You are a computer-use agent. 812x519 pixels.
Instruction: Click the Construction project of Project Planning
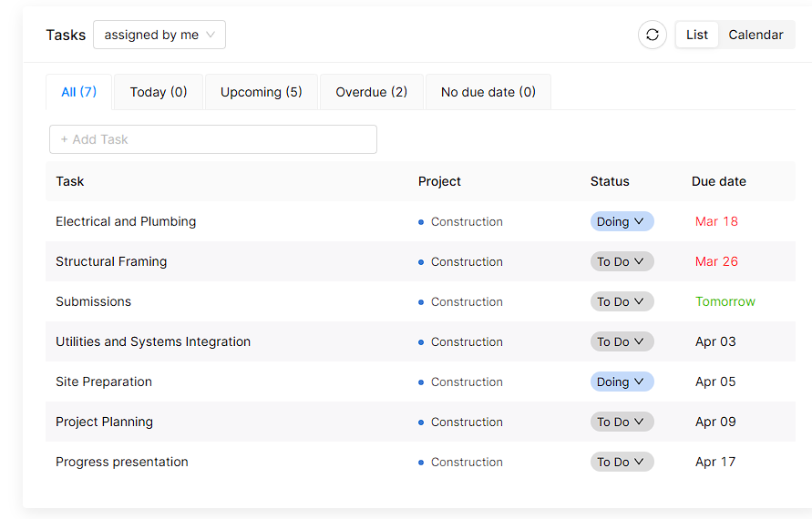(467, 422)
